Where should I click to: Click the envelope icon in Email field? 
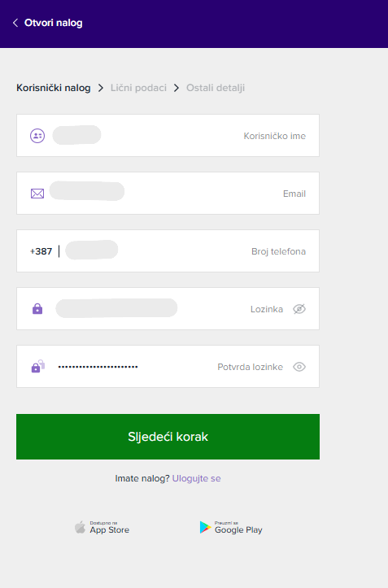37,194
